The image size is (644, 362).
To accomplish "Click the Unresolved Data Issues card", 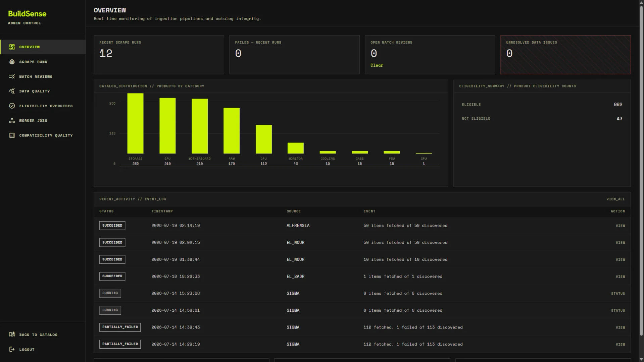I will tap(565, 55).
